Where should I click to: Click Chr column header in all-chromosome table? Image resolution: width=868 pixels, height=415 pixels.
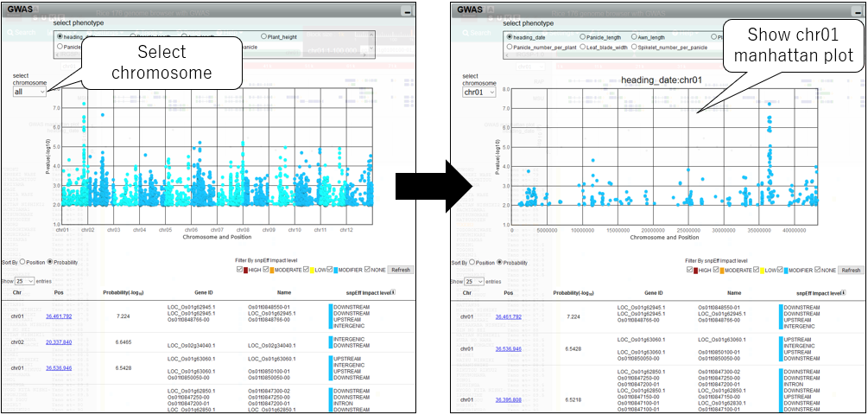[x=17, y=292]
